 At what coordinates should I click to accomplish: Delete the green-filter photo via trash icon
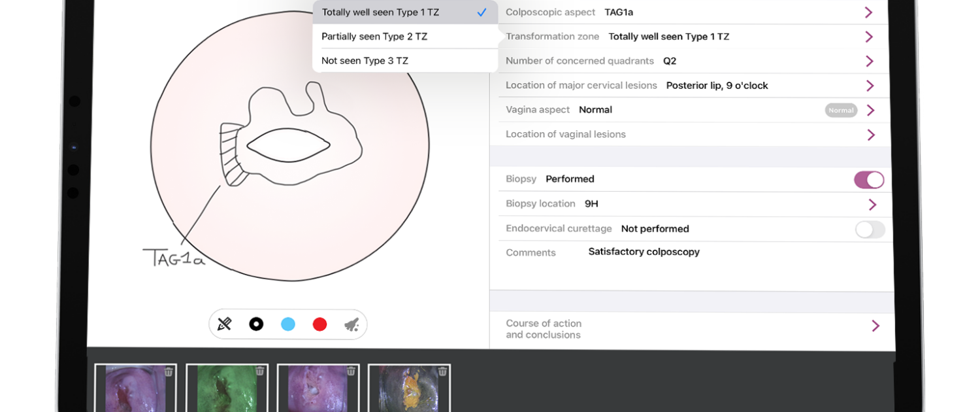pyautogui.click(x=260, y=371)
